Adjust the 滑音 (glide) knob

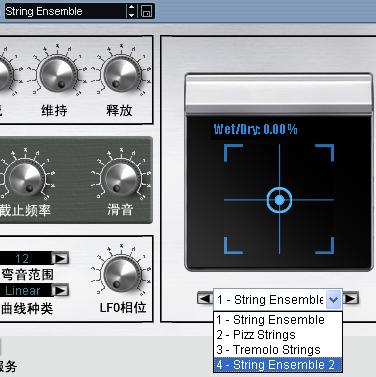click(x=121, y=179)
